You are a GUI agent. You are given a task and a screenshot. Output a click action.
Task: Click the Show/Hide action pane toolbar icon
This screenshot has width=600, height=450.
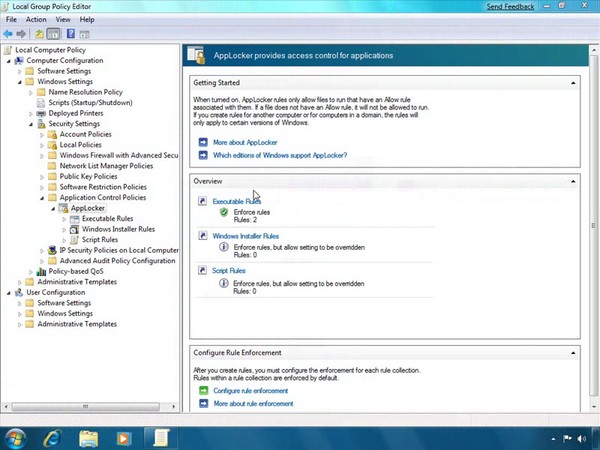pos(85,34)
